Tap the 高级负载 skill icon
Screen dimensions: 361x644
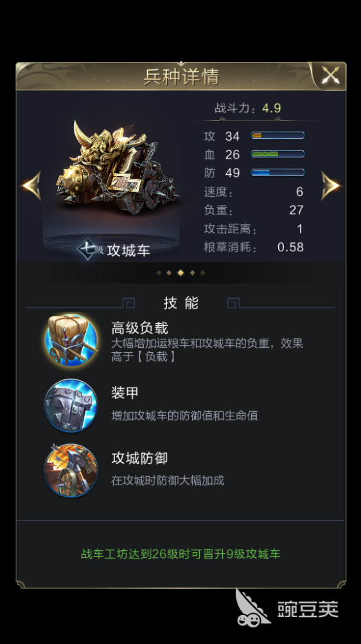pyautogui.click(x=71, y=341)
